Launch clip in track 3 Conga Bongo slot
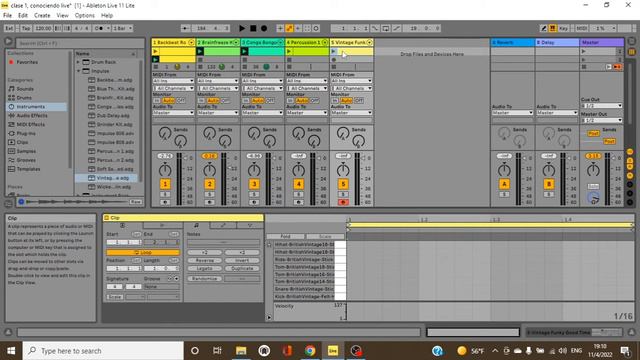The height and width of the screenshot is (360, 640). [244, 51]
